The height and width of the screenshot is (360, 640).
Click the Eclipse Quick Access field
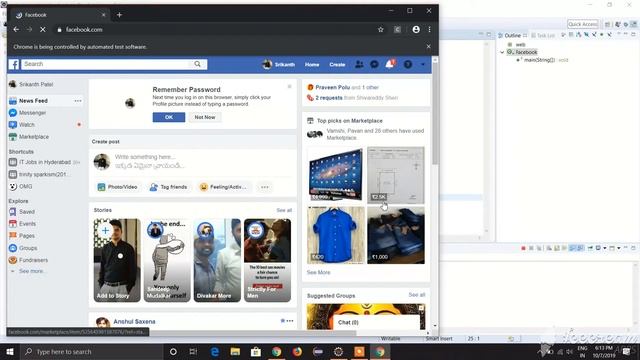(x=582, y=24)
